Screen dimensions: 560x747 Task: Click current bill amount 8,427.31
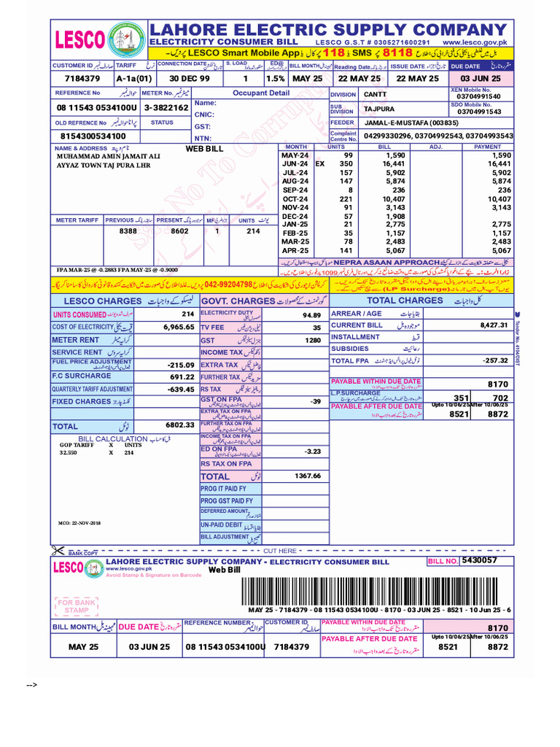pyautogui.click(x=494, y=325)
